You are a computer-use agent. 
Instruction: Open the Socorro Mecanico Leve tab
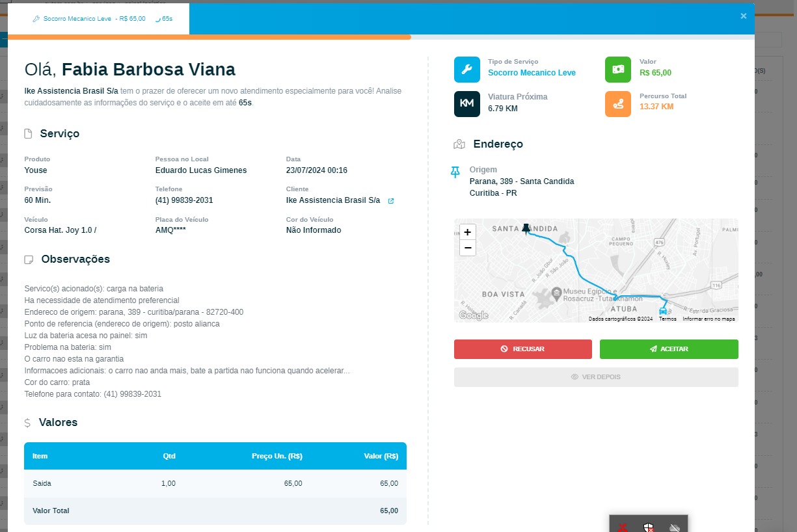(98, 19)
